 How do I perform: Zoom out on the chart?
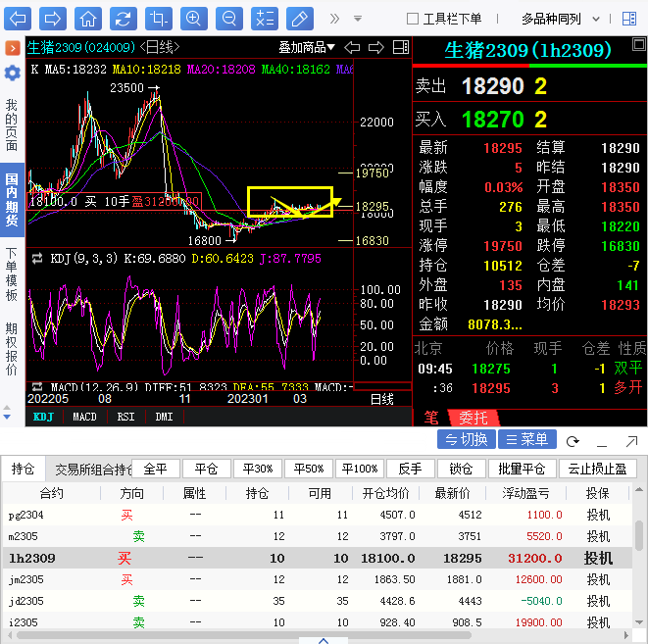tap(228, 18)
